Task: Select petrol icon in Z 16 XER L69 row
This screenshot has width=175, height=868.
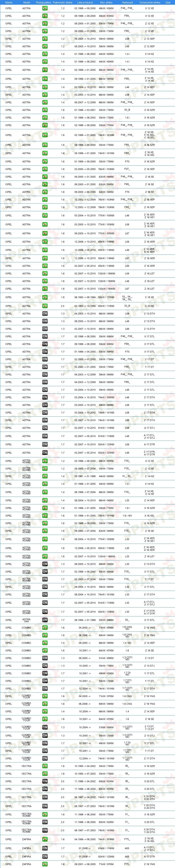Action: (x=45, y=266)
